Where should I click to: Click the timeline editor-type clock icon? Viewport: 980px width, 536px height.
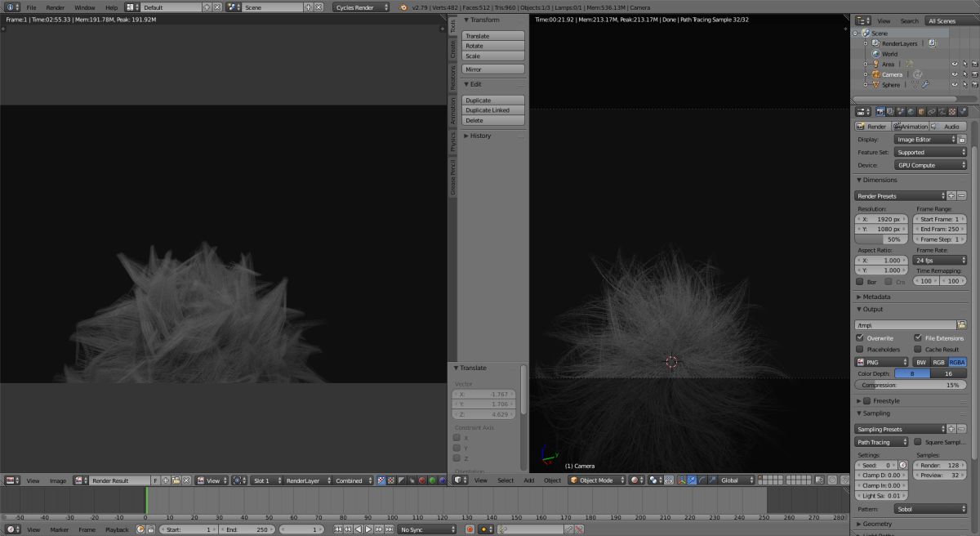[x=12, y=529]
